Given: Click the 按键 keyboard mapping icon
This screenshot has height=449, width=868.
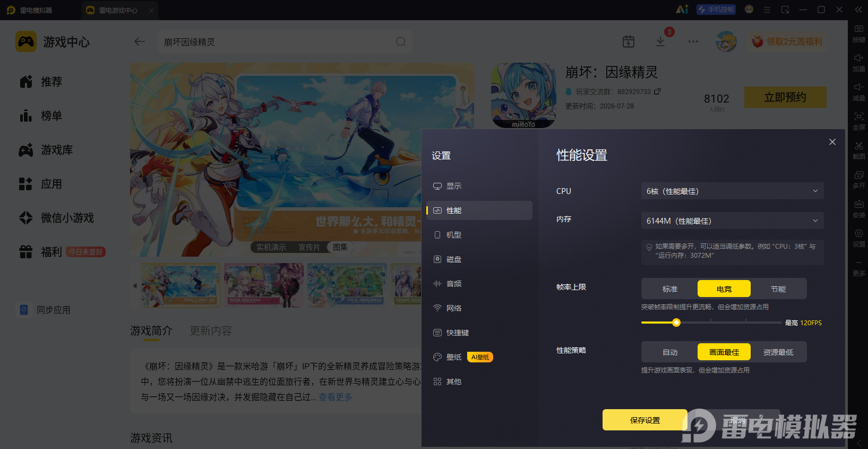Looking at the screenshot, I should coord(858,29).
